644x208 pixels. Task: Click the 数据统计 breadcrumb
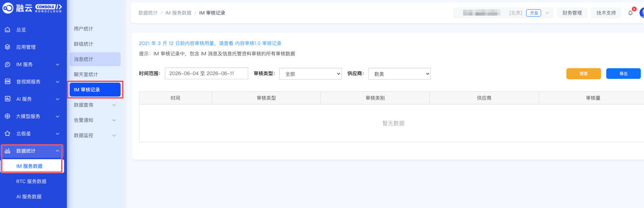pos(148,13)
